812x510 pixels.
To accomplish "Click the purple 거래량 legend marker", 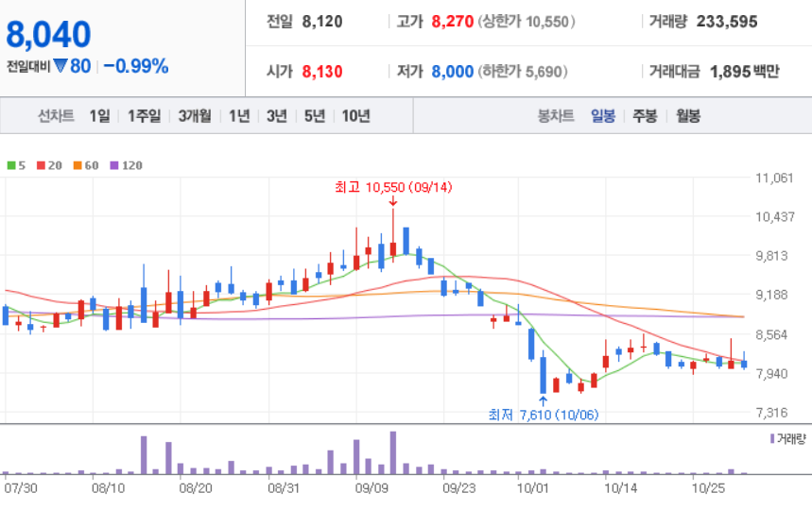I will [772, 438].
